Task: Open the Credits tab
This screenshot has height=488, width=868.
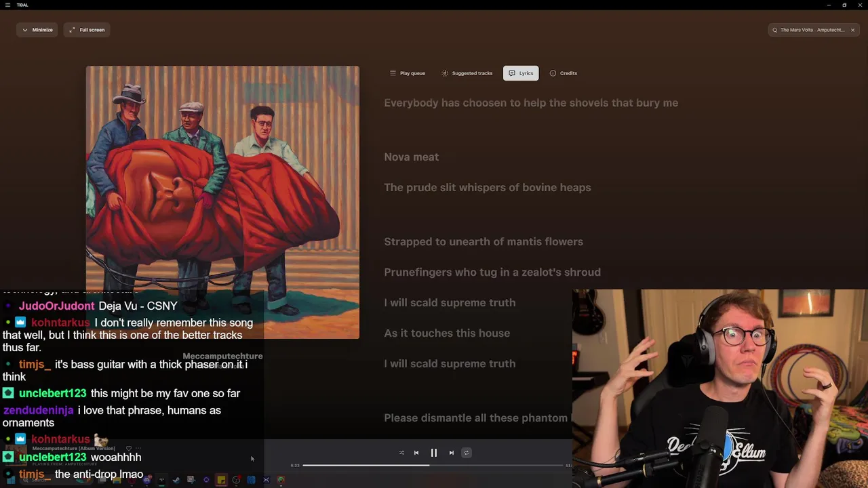Action: click(564, 73)
